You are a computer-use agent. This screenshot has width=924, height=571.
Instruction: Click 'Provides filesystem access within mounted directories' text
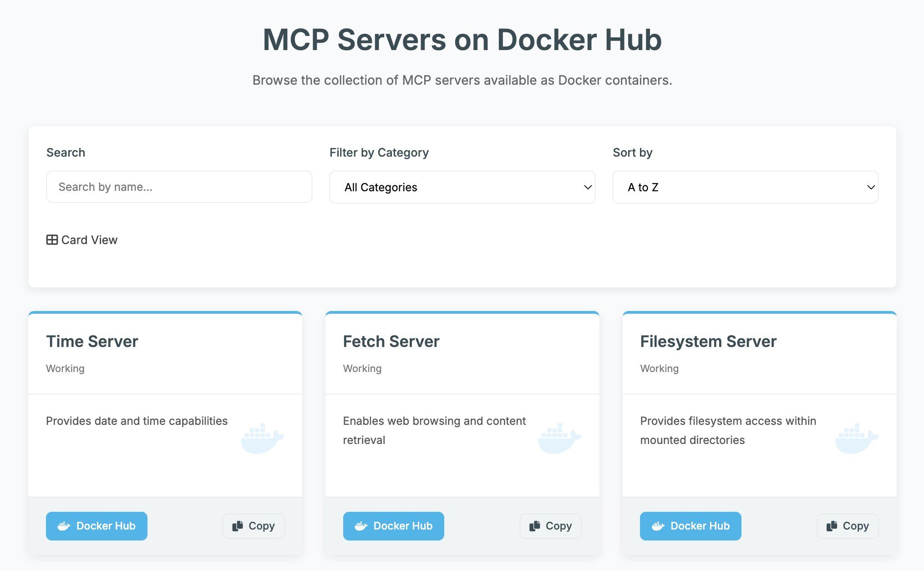pos(728,431)
